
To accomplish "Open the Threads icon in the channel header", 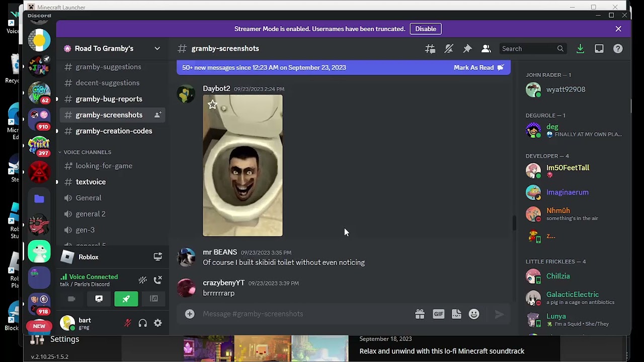I will click(x=430, y=49).
